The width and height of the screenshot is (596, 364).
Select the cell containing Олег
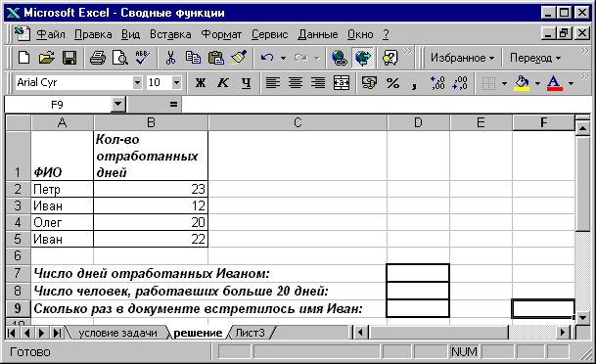pos(63,222)
